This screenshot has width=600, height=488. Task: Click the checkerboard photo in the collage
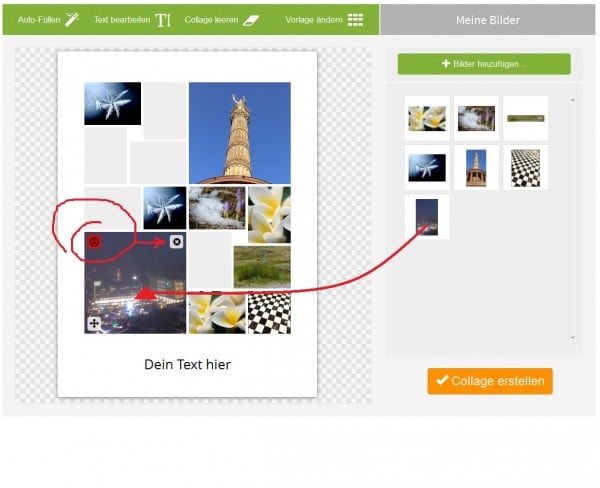click(x=269, y=313)
